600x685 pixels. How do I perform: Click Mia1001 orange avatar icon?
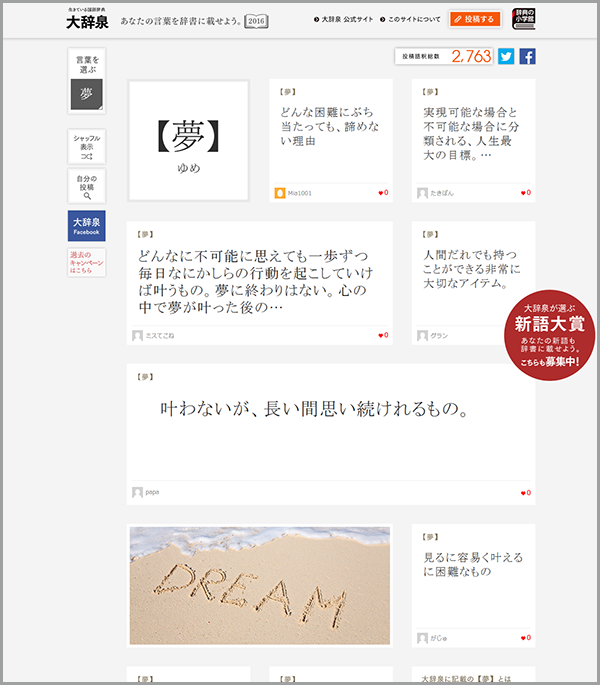[280, 193]
